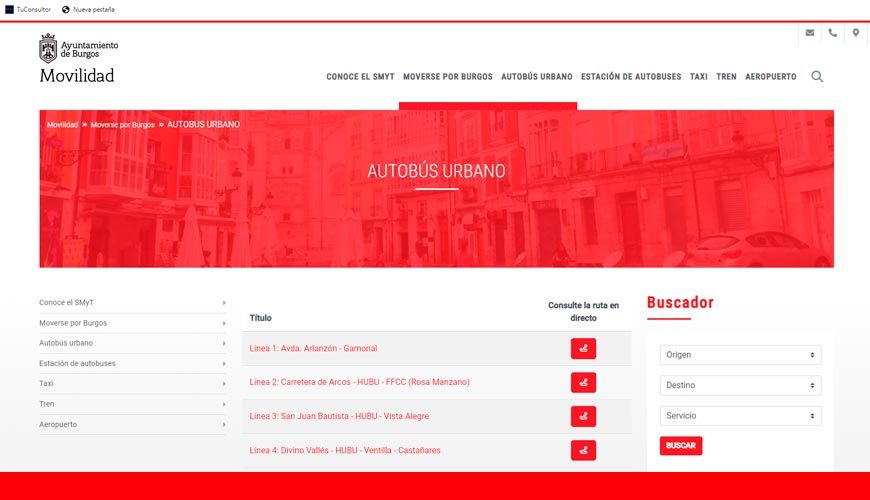The width and height of the screenshot is (870, 500).
Task: Open live route for Línea 2
Action: [583, 382]
